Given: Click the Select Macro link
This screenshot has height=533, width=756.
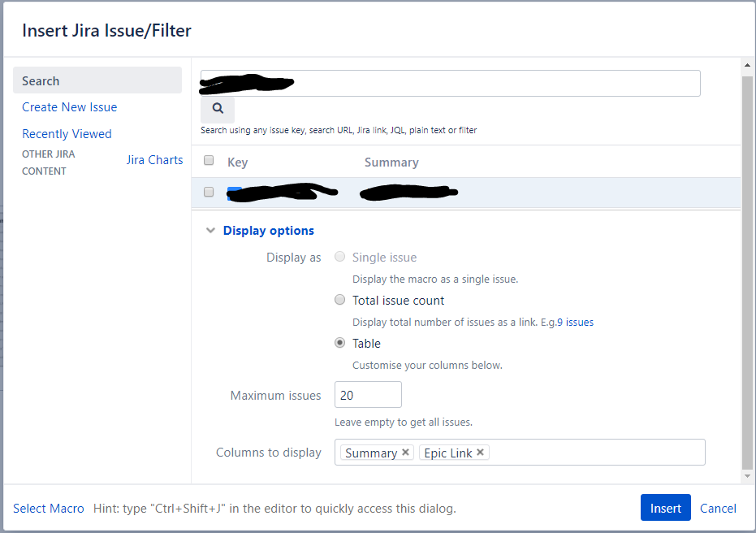Looking at the screenshot, I should [48, 509].
